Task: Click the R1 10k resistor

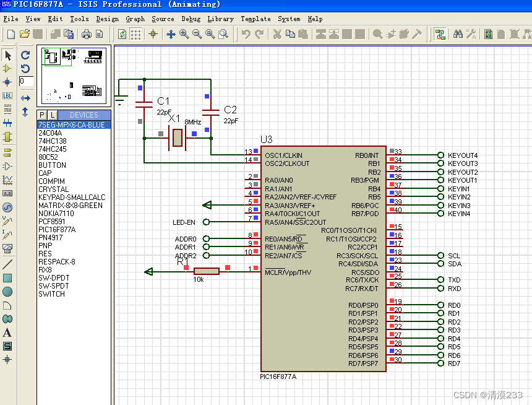Action: [x=206, y=271]
